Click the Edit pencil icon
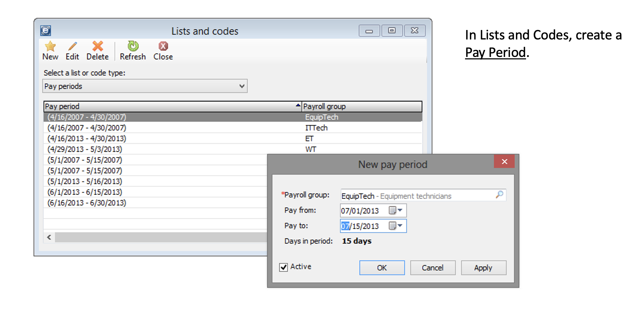 (72, 46)
